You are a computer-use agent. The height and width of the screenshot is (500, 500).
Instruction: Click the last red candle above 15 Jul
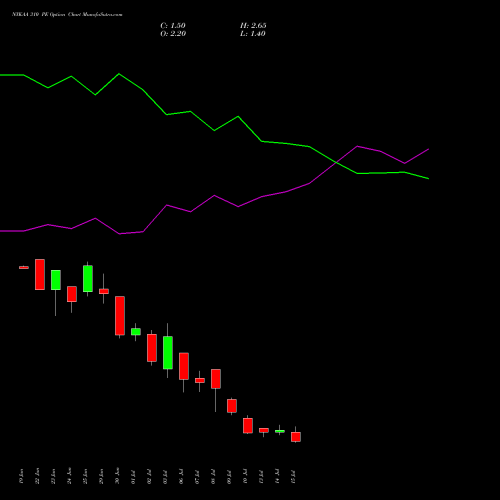coord(296,437)
